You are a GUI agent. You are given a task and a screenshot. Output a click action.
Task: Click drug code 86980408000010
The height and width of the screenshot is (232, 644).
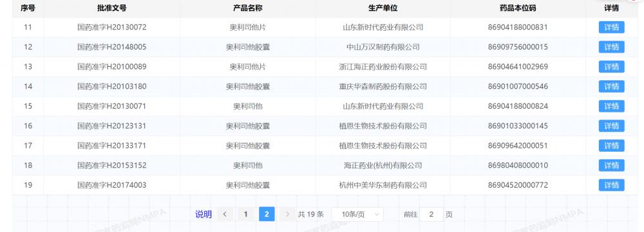click(x=518, y=166)
